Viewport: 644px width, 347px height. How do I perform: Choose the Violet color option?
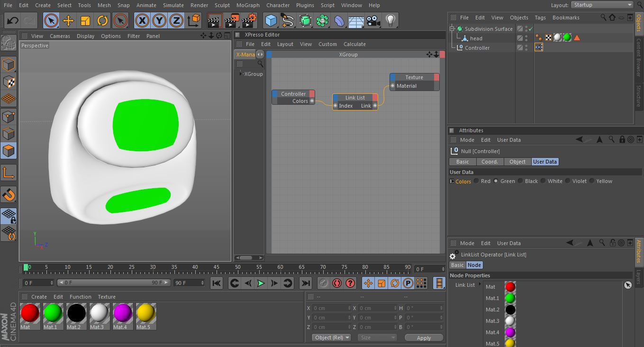point(568,181)
